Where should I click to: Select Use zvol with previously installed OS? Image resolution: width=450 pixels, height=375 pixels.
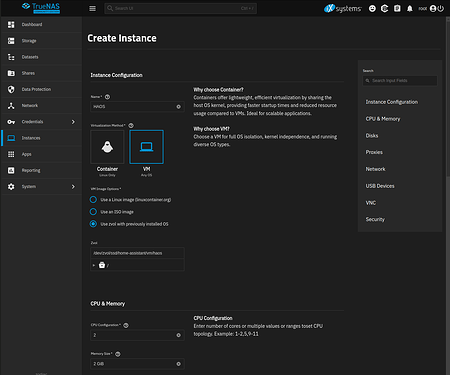[93, 224]
